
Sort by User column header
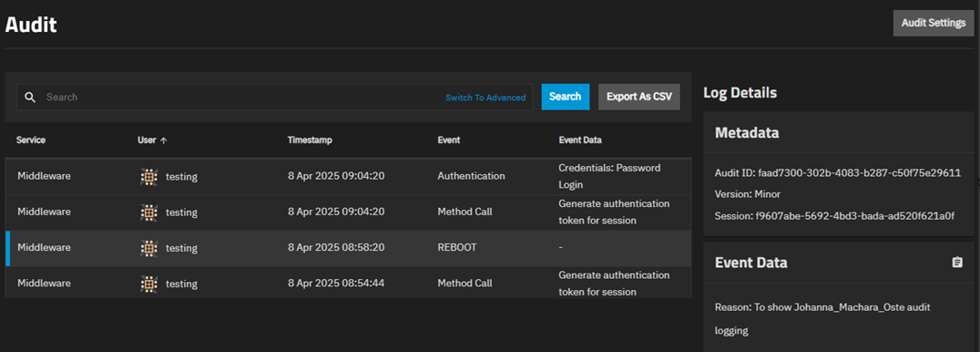(x=147, y=140)
